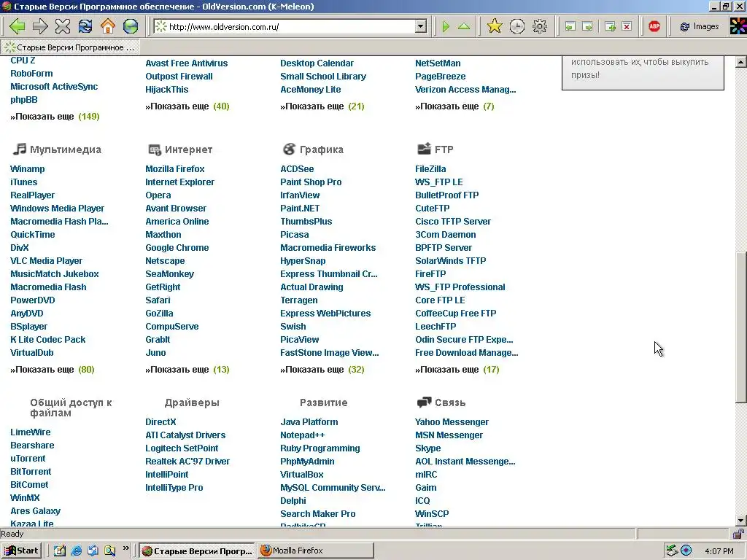This screenshot has width=747, height=560.
Task: Open the Paint.NET link
Action: tap(300, 209)
